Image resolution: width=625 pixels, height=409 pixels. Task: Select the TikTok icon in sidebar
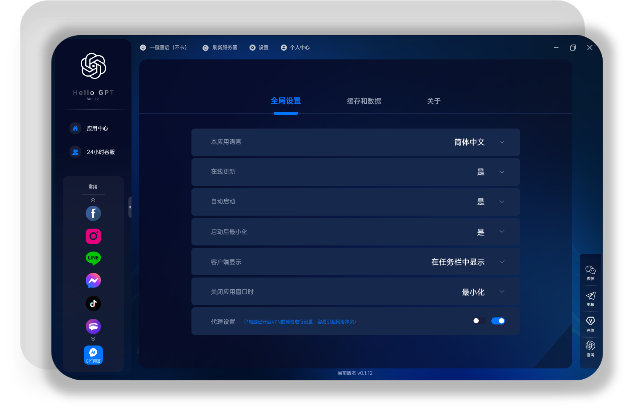pyautogui.click(x=93, y=303)
